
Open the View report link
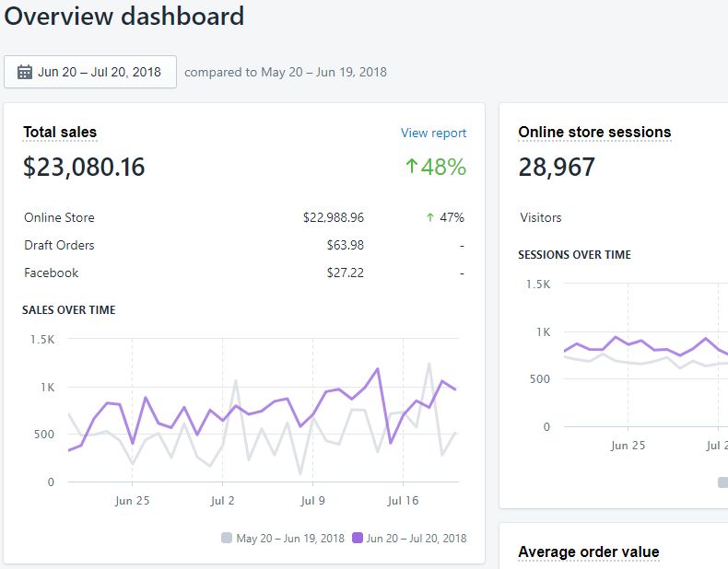(x=433, y=133)
